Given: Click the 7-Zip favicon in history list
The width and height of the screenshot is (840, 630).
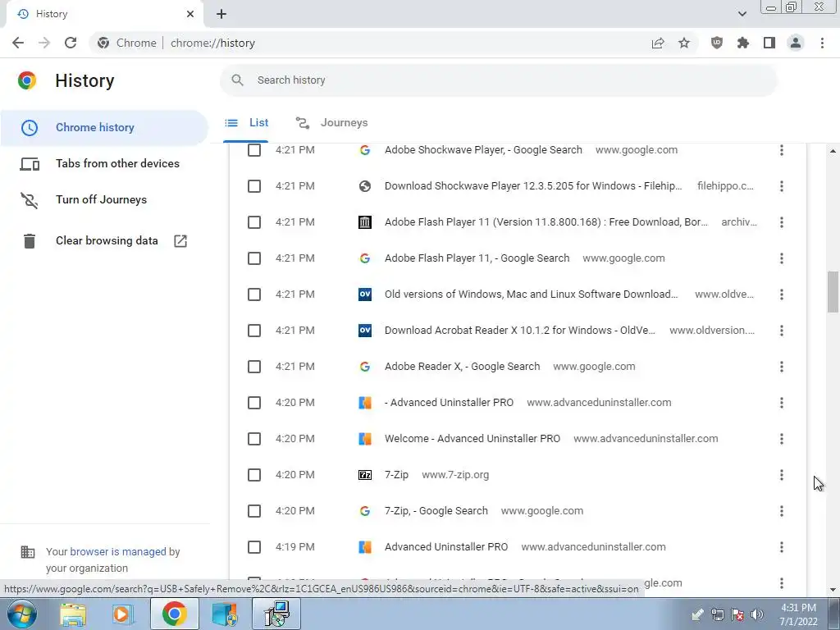Looking at the screenshot, I should pos(365,475).
